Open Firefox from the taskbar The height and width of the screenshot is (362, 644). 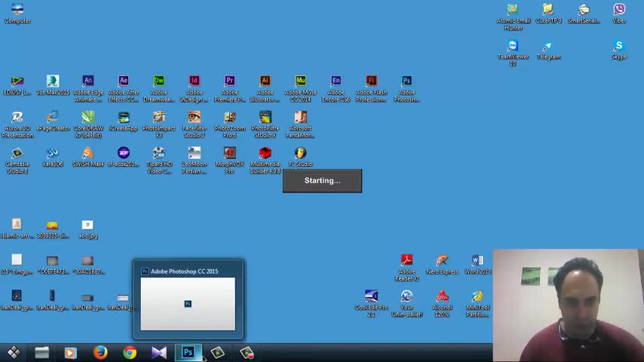click(100, 352)
